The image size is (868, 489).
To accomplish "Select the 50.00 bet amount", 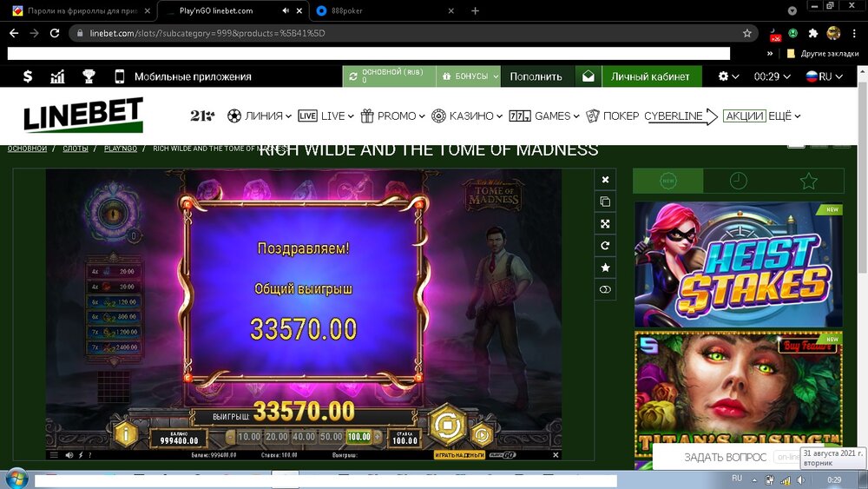I will pyautogui.click(x=331, y=437).
